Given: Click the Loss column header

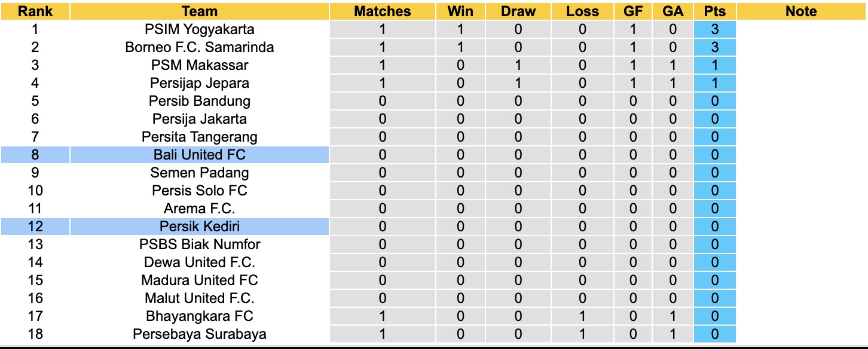Looking at the screenshot, I should pyautogui.click(x=583, y=11).
